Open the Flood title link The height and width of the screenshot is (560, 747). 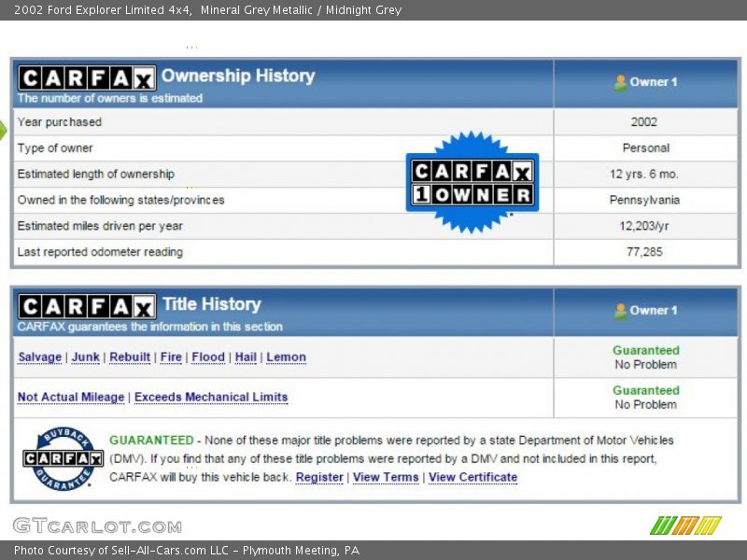[208, 357]
